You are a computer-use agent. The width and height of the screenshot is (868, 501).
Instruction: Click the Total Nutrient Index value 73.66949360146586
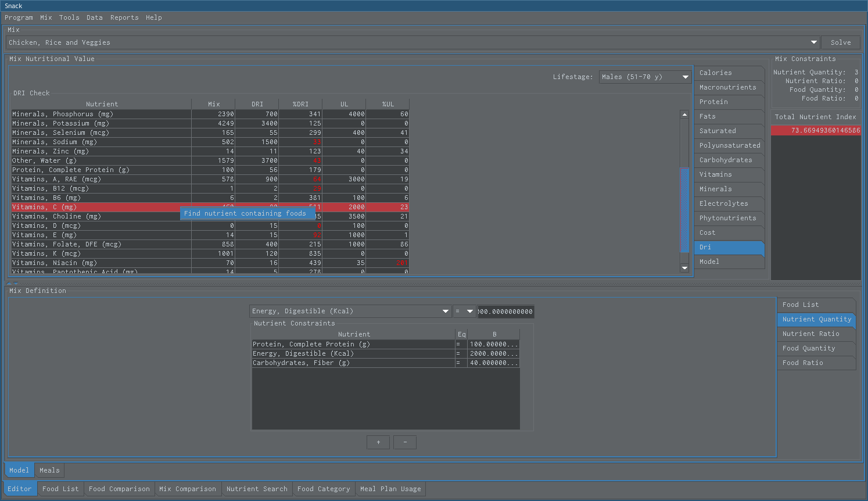click(816, 130)
